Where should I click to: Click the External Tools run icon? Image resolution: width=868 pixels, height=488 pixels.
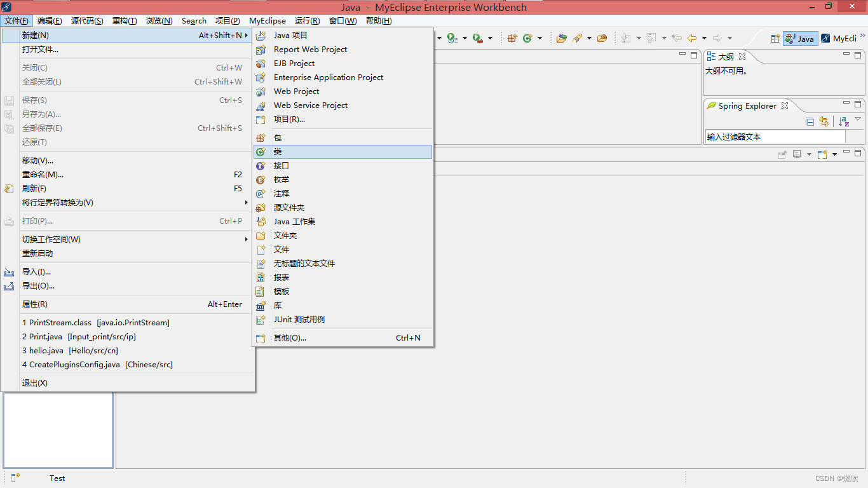click(x=477, y=38)
